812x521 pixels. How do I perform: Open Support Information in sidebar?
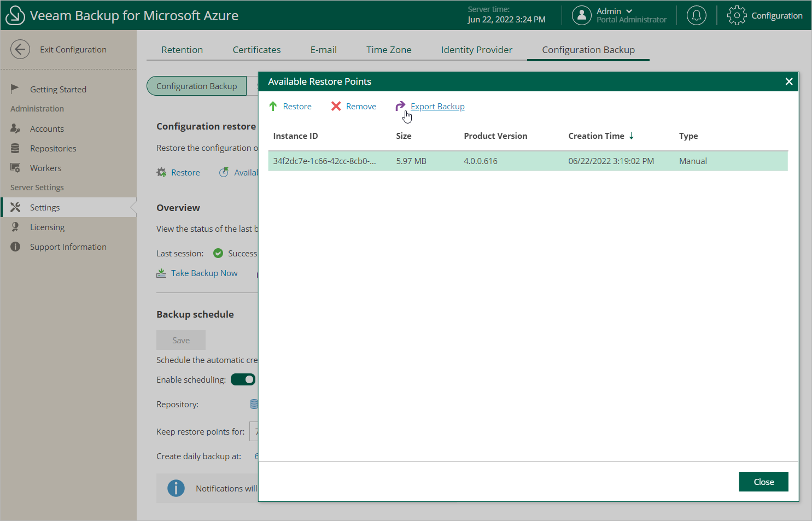pyautogui.click(x=68, y=247)
